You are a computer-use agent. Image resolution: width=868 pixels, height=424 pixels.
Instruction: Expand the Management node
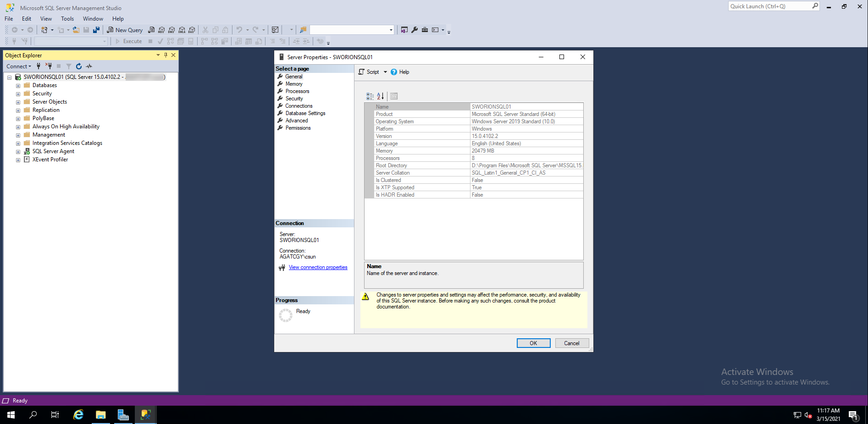tap(18, 135)
